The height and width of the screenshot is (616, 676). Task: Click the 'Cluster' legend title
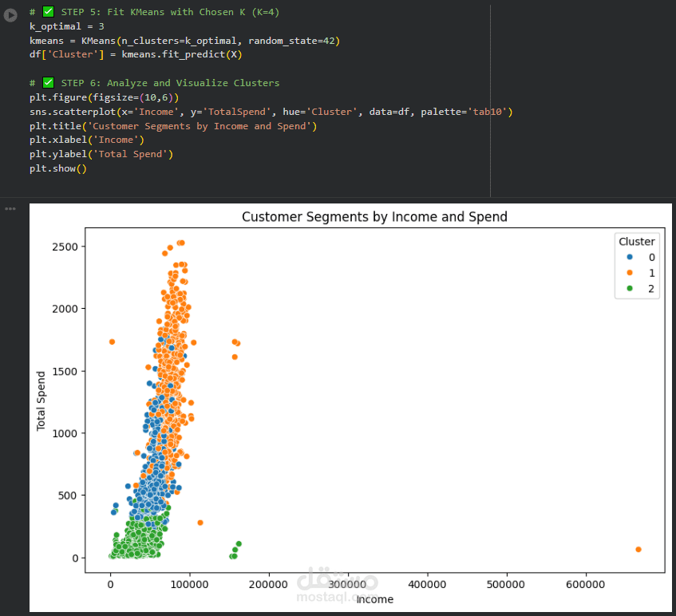tap(637, 242)
